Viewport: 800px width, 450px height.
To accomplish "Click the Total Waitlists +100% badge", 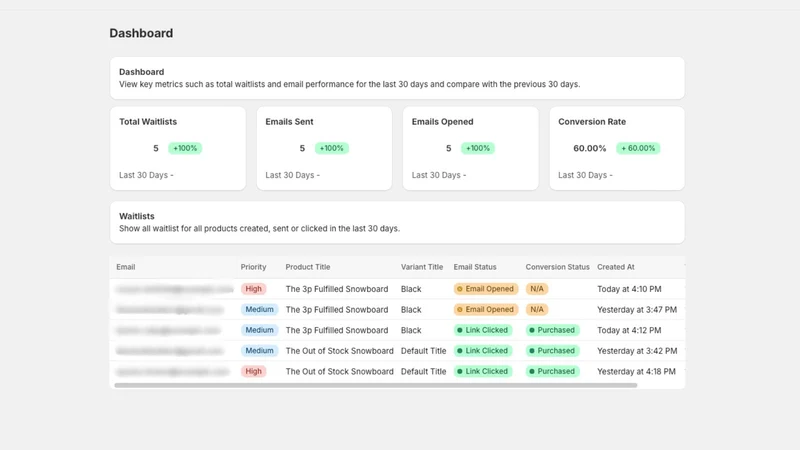I will 185,148.
